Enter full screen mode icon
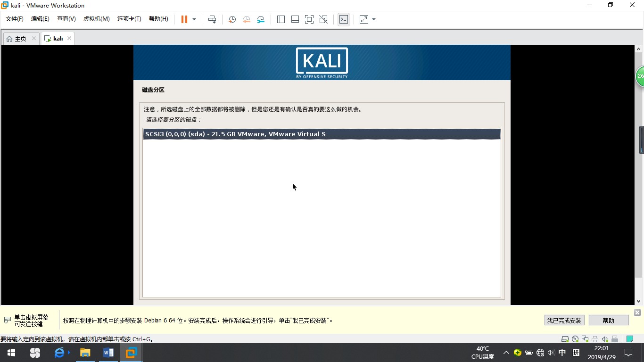 (x=309, y=19)
